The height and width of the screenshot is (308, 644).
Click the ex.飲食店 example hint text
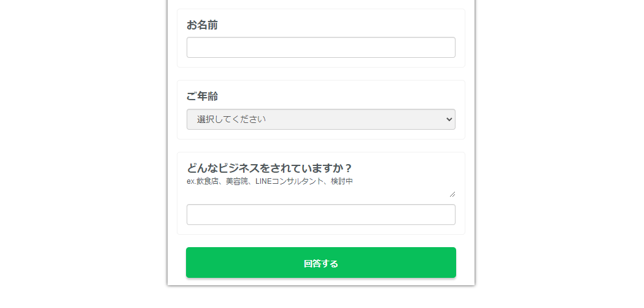tap(203, 181)
